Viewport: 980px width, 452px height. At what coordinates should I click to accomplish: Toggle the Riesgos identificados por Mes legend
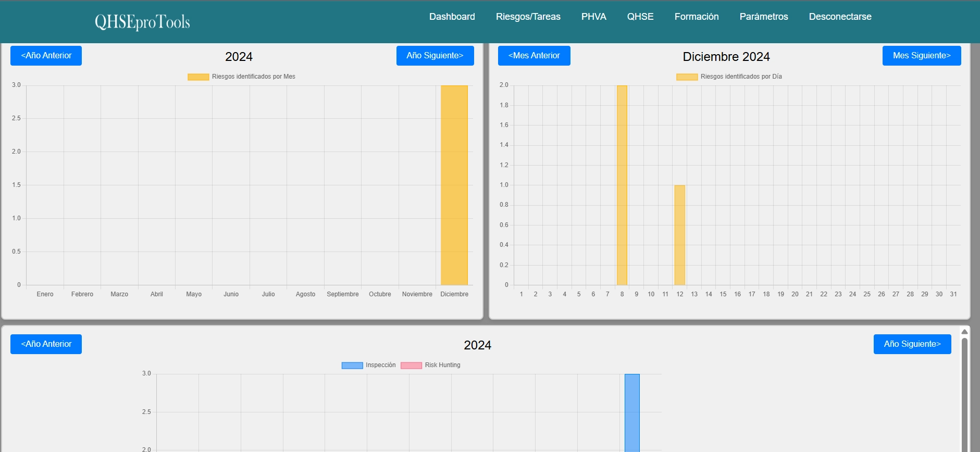[242, 77]
